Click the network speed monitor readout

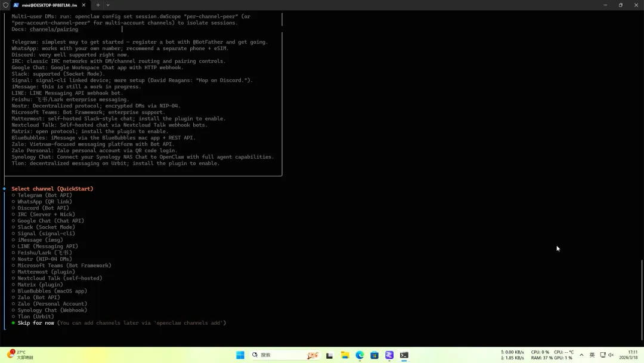(x=513, y=355)
